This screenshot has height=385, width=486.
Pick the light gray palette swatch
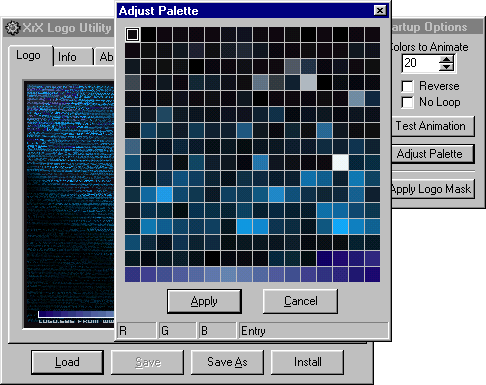tap(308, 82)
